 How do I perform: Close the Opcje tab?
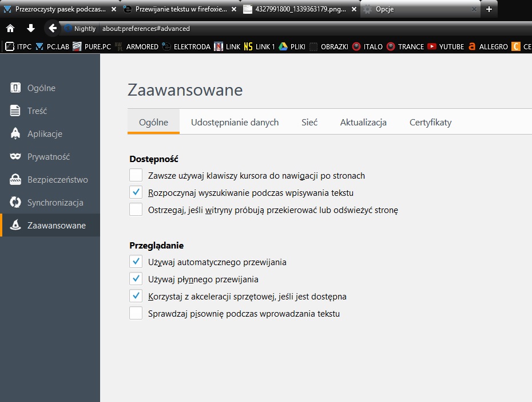(x=474, y=10)
